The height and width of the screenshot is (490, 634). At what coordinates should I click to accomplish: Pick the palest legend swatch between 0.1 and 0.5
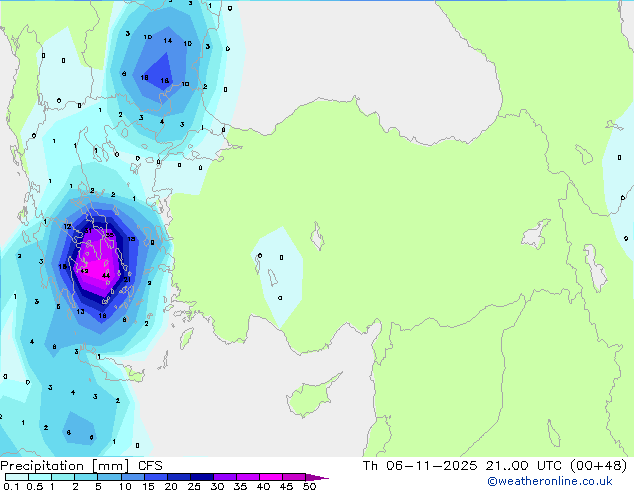(x=17, y=477)
